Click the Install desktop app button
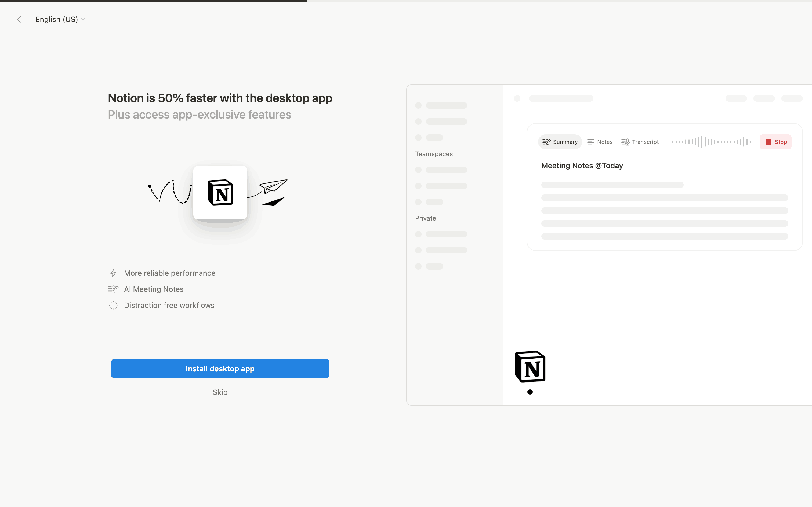812x507 pixels. pos(220,369)
